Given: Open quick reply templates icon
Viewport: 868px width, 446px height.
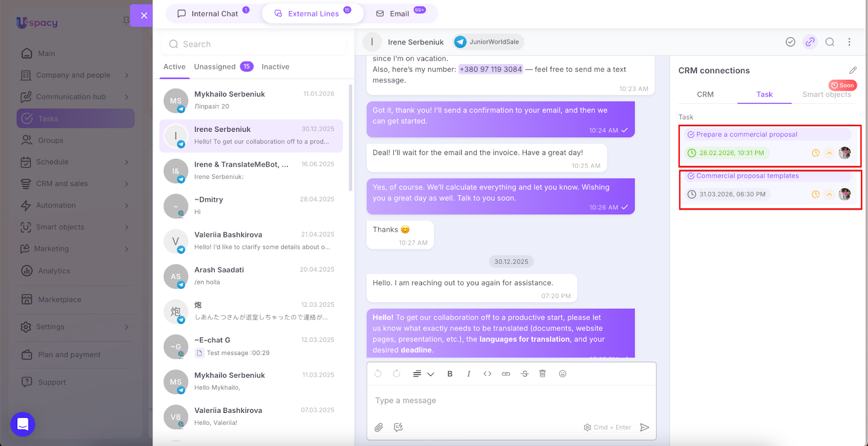Looking at the screenshot, I should [x=398, y=428].
